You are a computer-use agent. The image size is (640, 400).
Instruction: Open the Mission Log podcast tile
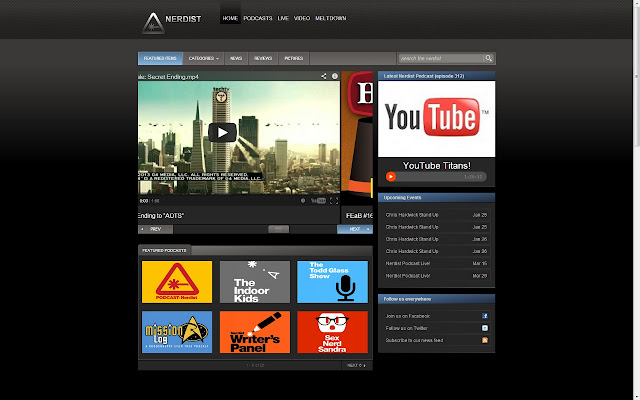tap(177, 332)
